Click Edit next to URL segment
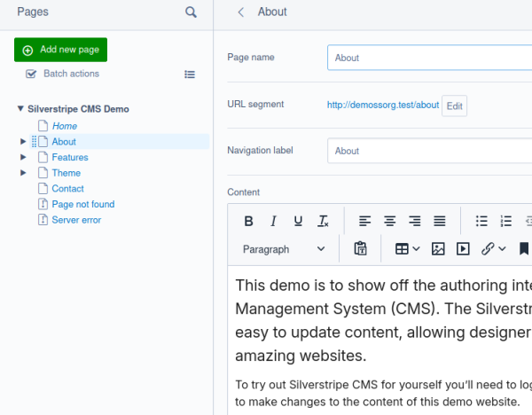 [x=454, y=106]
